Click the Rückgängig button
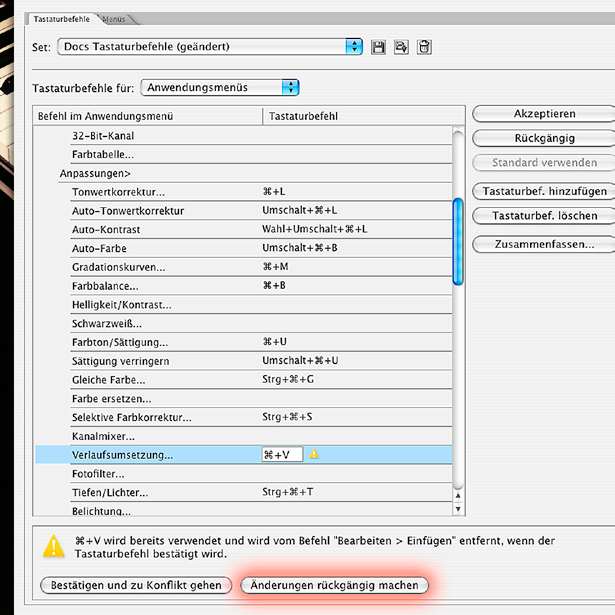Image resolution: width=615 pixels, height=615 pixels. [x=544, y=138]
